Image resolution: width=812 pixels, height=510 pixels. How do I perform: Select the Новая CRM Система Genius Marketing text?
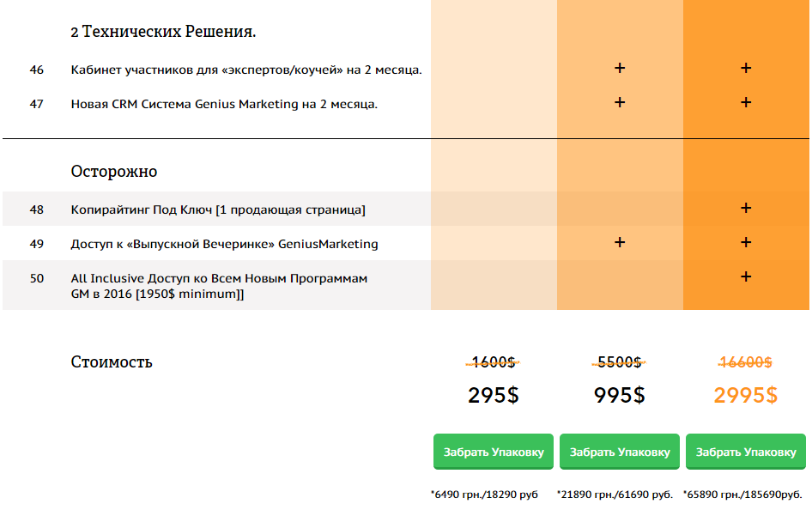(x=224, y=104)
